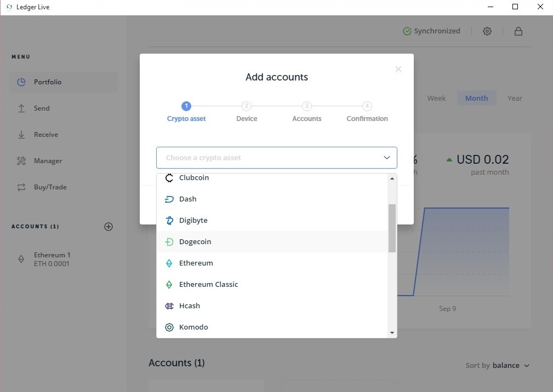Open settings via the gear icon
The height and width of the screenshot is (392, 553).
tap(487, 31)
